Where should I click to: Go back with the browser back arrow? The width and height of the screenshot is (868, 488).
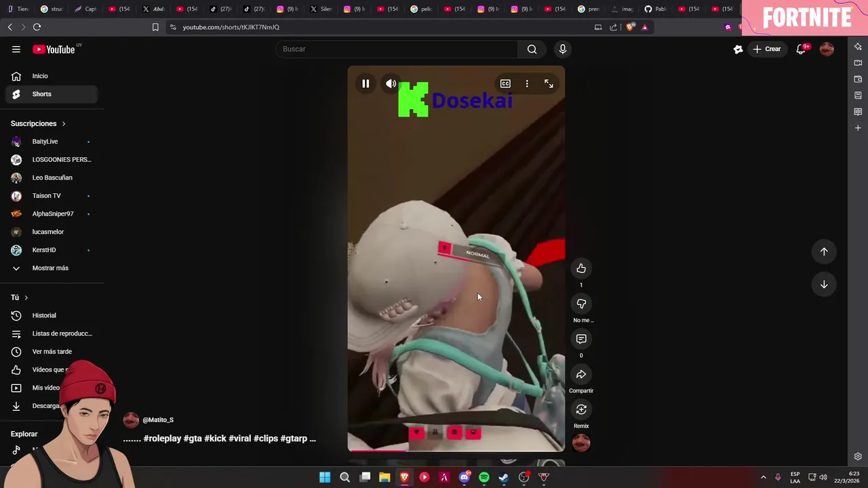(9, 27)
